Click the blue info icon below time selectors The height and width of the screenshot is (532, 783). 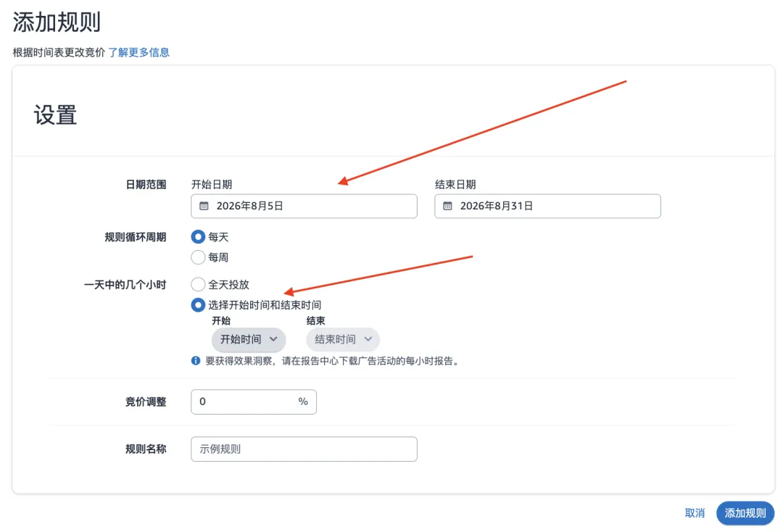pos(196,361)
